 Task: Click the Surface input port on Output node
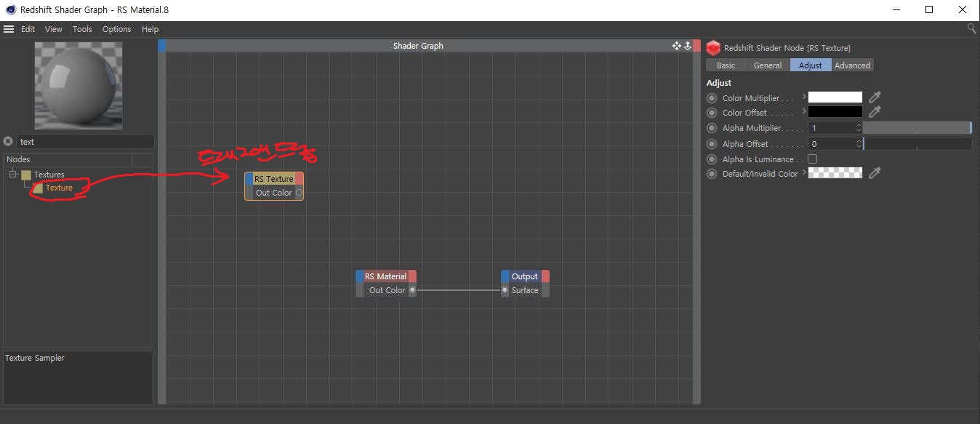[505, 290]
